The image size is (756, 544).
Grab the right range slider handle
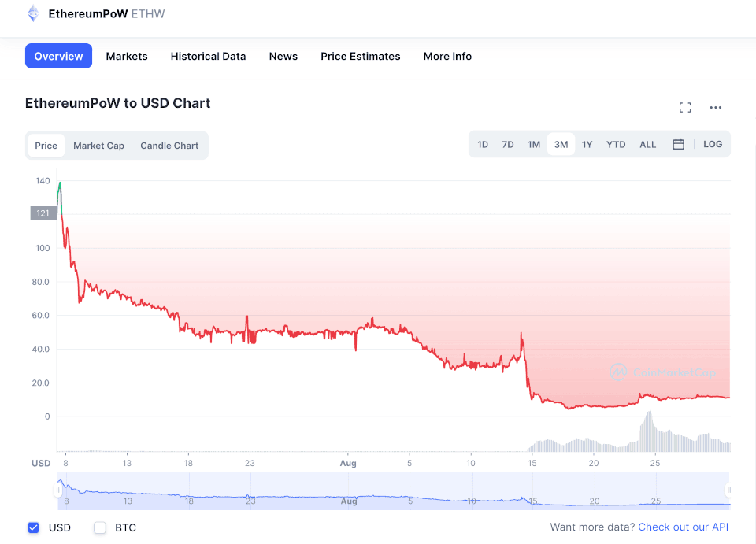tap(728, 490)
